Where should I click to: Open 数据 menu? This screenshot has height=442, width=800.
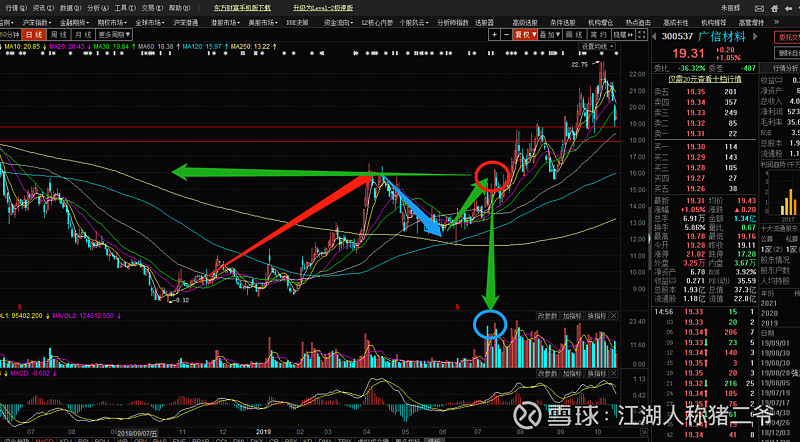point(70,8)
